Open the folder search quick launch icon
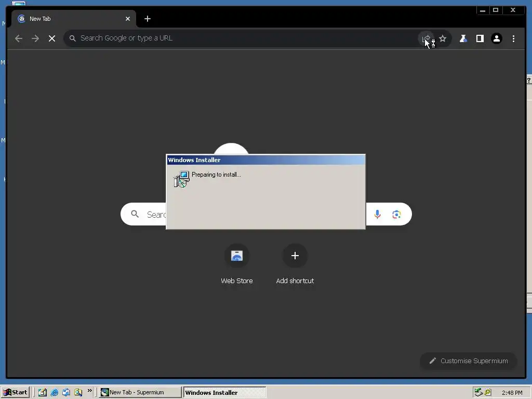 tap(78, 392)
